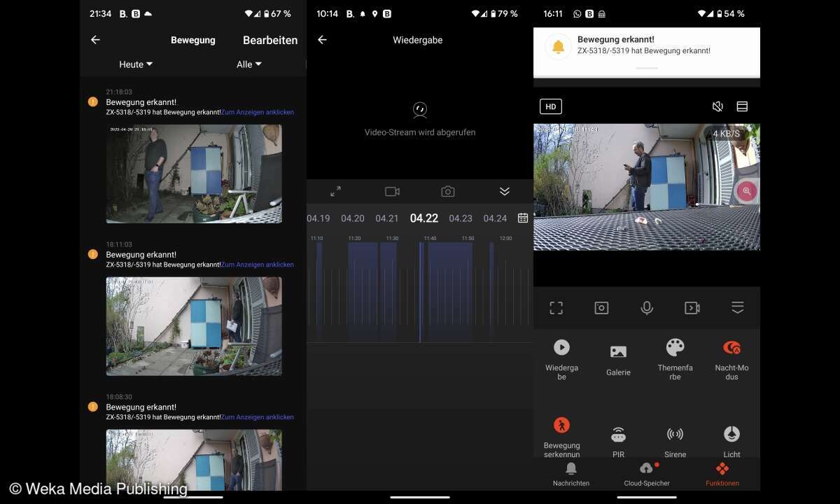The width and height of the screenshot is (840, 504).
Task: Take a screenshot of live view
Action: coord(601,308)
